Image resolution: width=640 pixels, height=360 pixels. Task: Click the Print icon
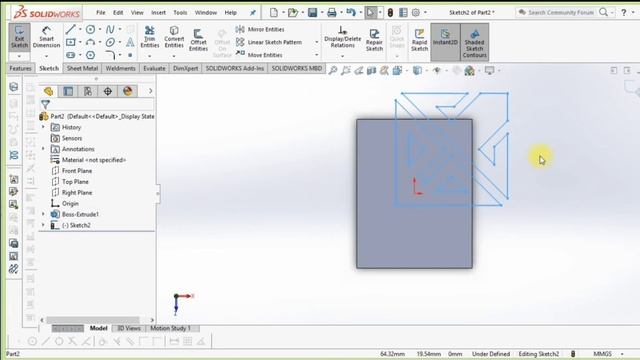(x=332, y=13)
